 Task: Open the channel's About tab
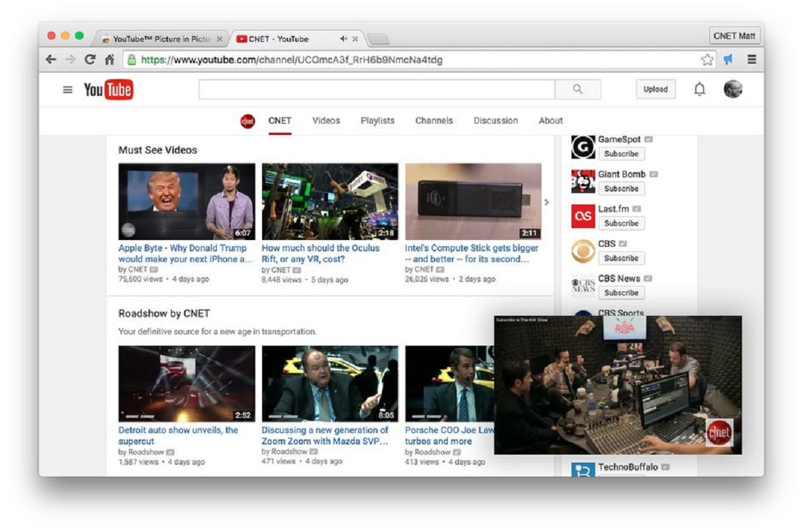(x=551, y=121)
